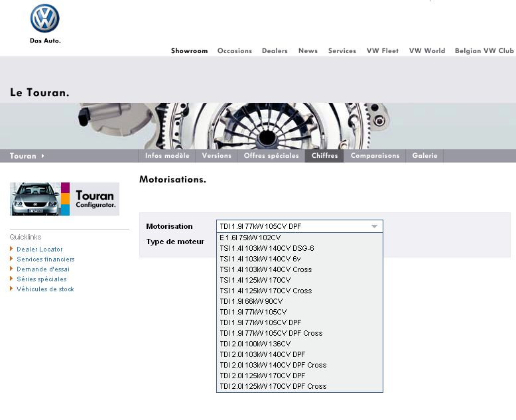Collapse the Motorisation dropdown arrow

tap(374, 226)
